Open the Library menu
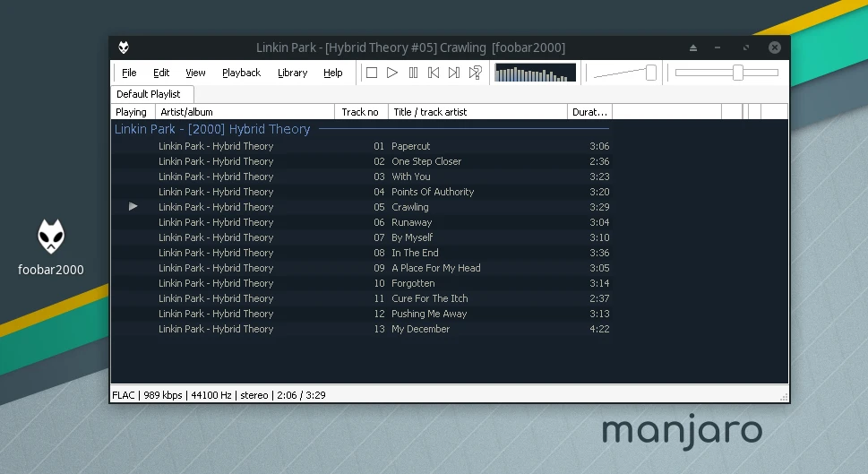This screenshot has width=868, height=474. [x=292, y=73]
